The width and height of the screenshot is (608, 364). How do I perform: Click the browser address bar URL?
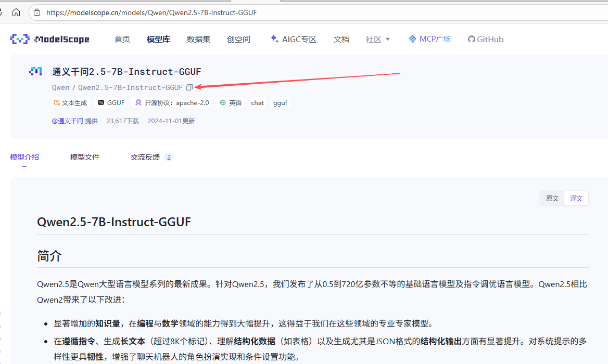pos(151,12)
